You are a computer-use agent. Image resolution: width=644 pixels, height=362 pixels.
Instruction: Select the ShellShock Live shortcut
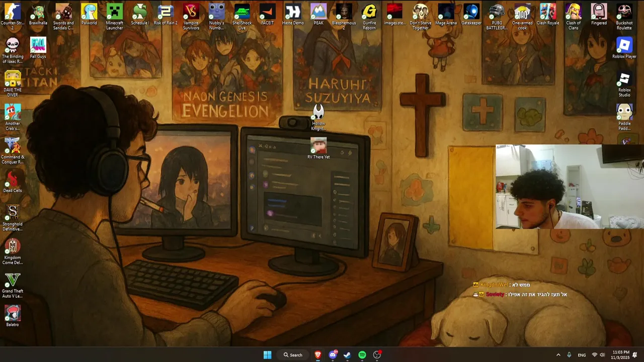pyautogui.click(x=242, y=16)
